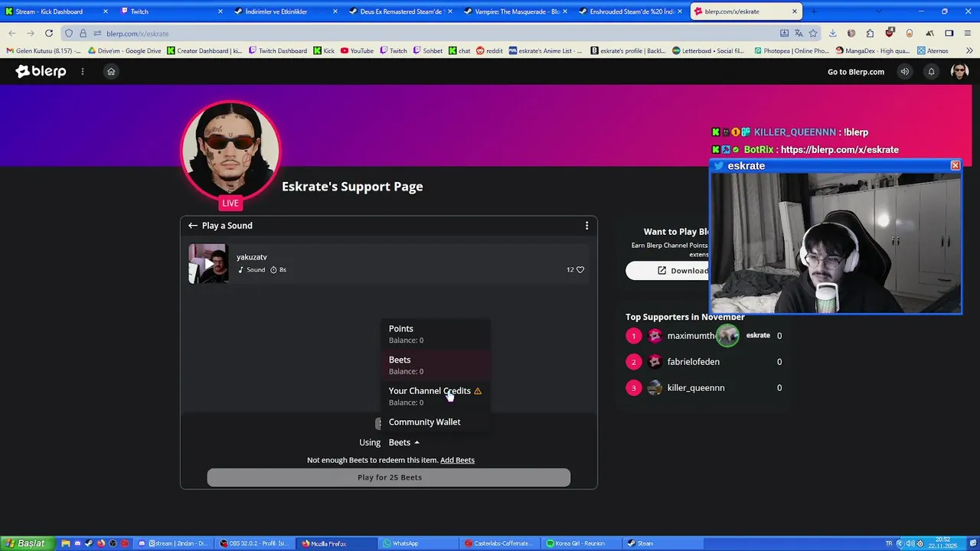Select Beets in the currency menu

tap(435, 365)
